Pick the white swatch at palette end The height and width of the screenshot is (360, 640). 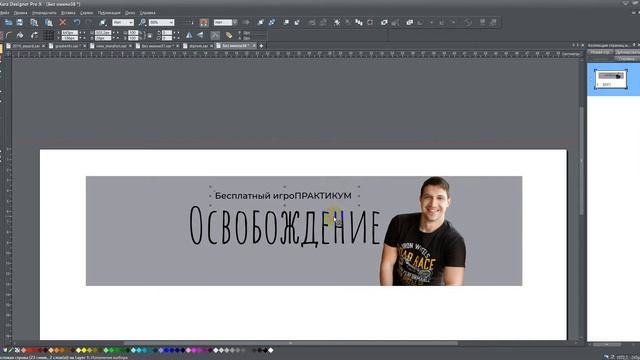tap(270, 350)
